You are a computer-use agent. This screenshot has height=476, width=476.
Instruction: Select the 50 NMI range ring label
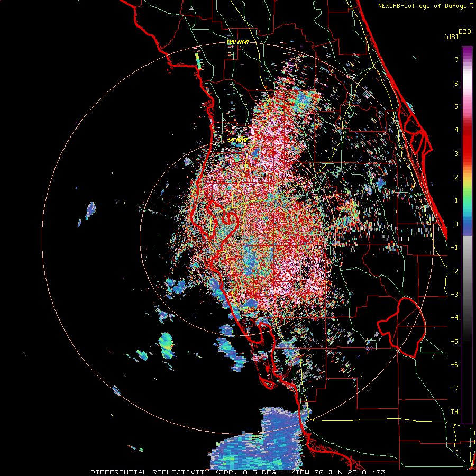pos(237,140)
